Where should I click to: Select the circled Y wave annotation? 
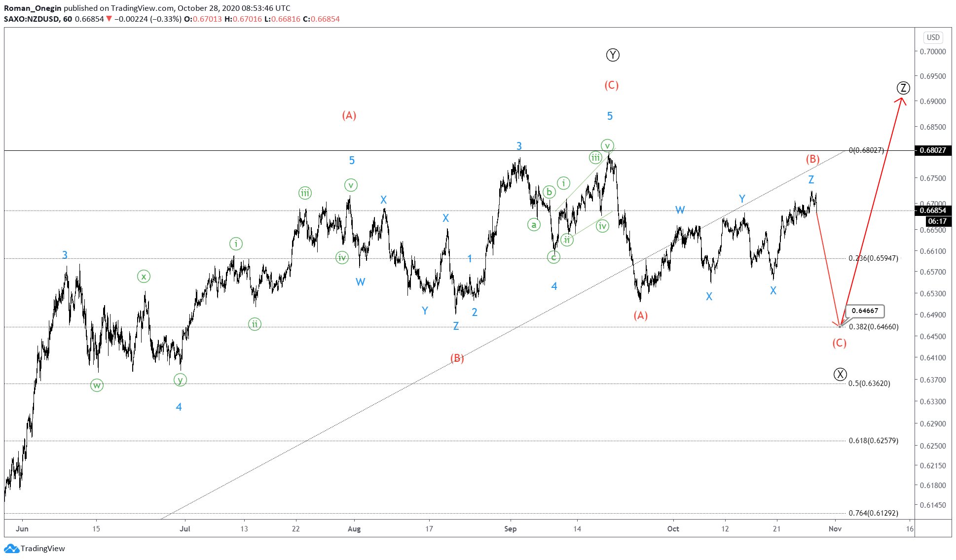(x=613, y=55)
